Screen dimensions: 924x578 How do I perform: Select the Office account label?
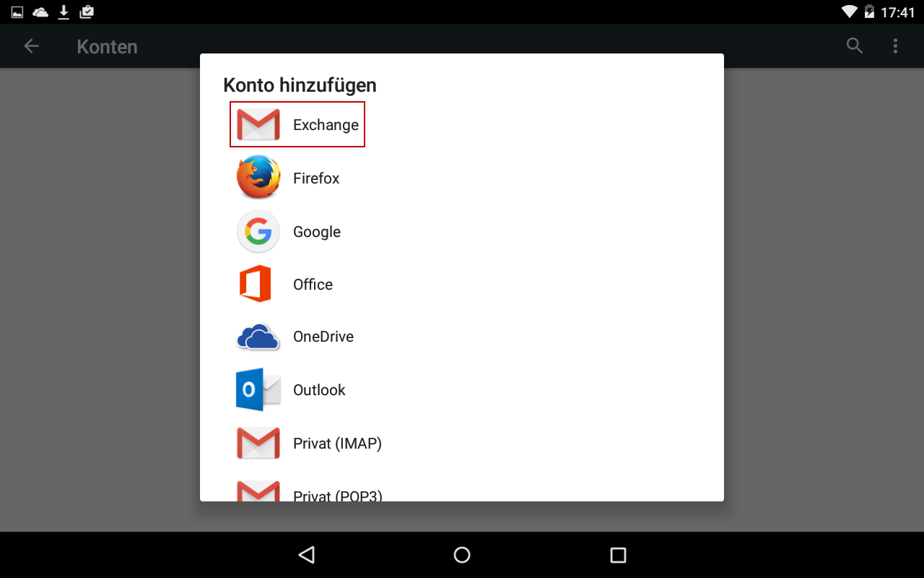tap(313, 285)
